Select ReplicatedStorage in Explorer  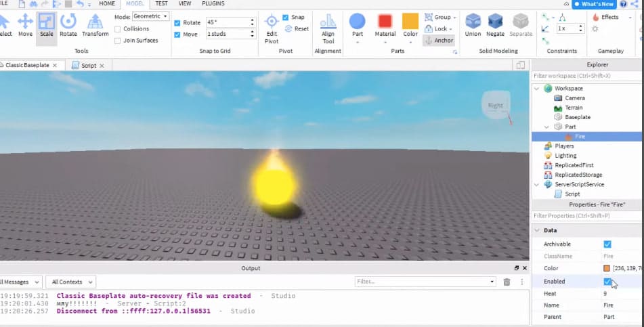[x=578, y=175]
